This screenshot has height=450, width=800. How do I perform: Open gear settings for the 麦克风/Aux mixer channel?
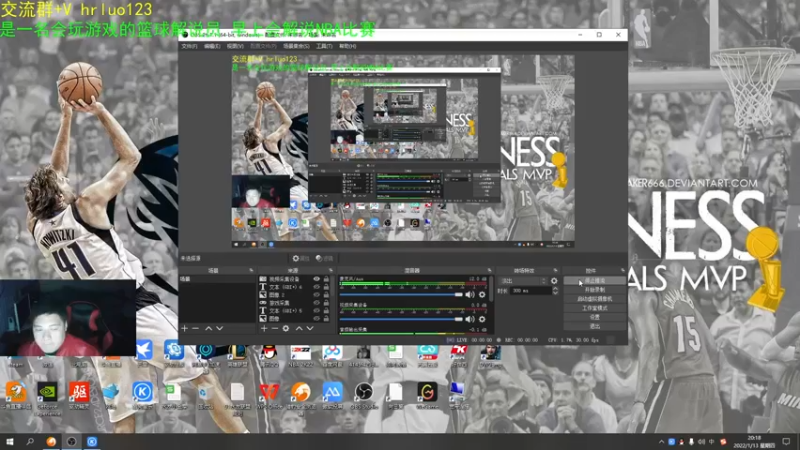click(482, 294)
